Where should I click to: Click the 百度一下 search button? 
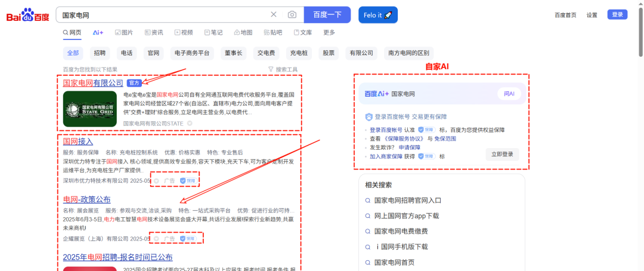tap(327, 15)
